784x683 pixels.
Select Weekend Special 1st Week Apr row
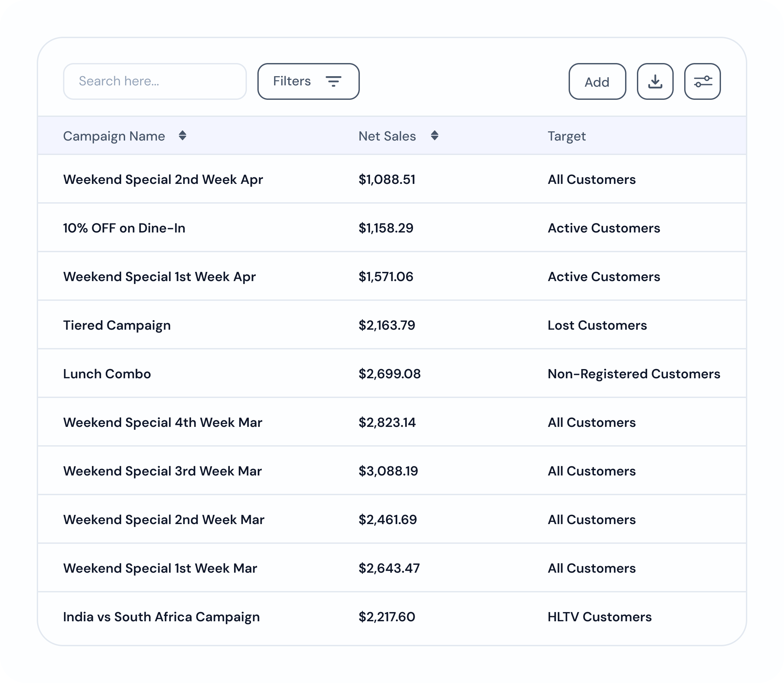[392, 276]
